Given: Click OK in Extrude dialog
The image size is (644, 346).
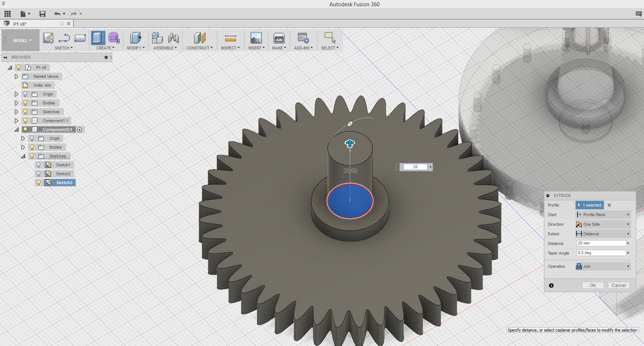Looking at the screenshot, I should (593, 286).
